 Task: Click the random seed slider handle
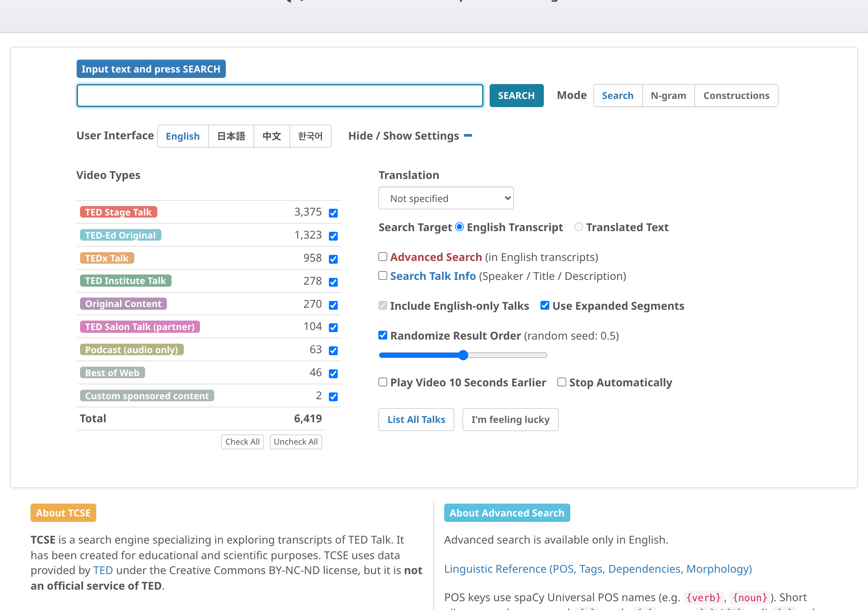(x=463, y=355)
